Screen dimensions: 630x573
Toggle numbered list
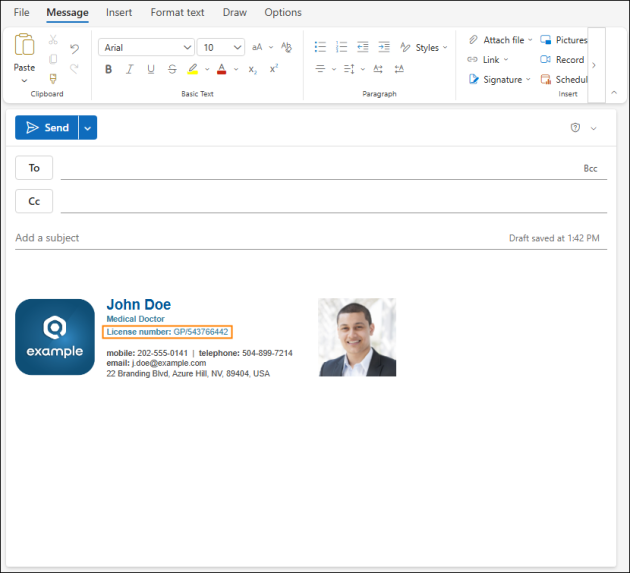click(341, 47)
